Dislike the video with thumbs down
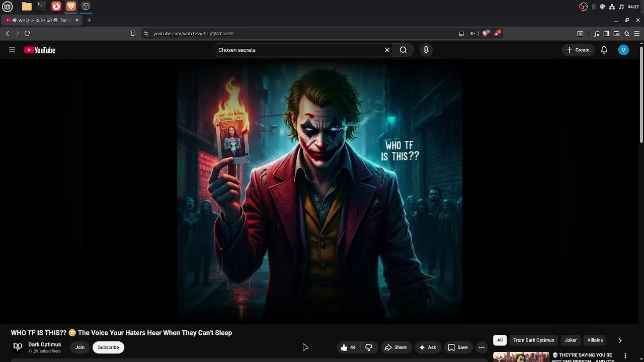The image size is (644, 362). pyautogui.click(x=369, y=347)
